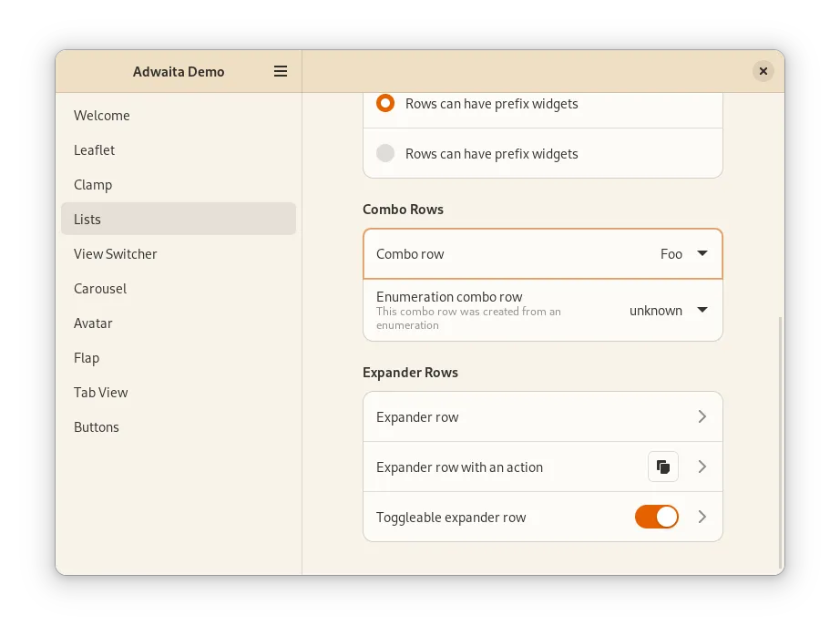The height and width of the screenshot is (636, 840).
Task: Navigate to the Flap page
Action: [87, 358]
